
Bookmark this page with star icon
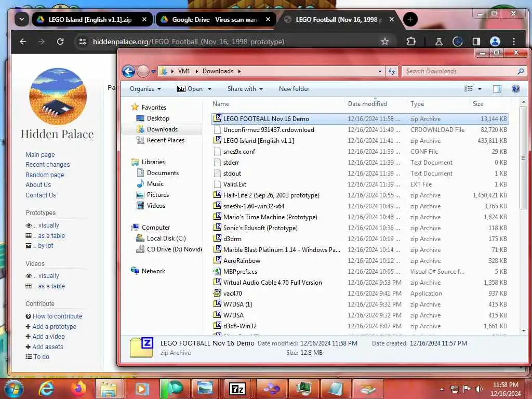[x=385, y=42]
